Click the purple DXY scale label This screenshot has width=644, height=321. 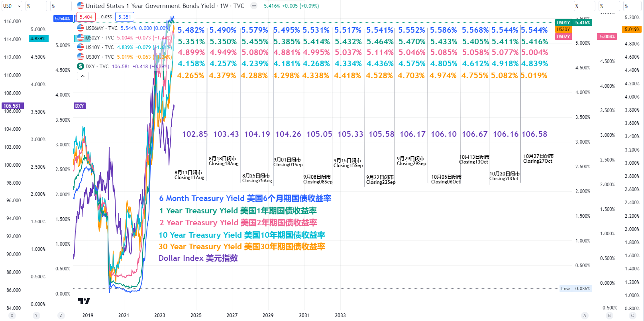pyautogui.click(x=79, y=106)
